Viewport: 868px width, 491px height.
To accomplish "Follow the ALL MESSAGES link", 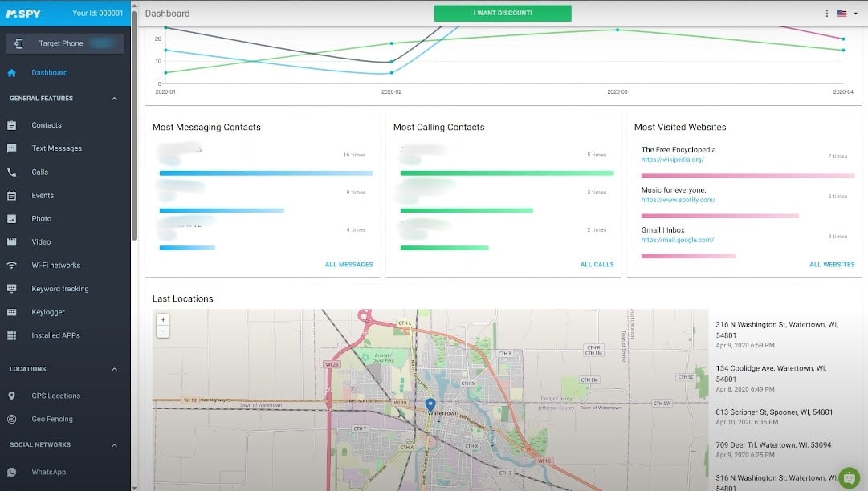I will pyautogui.click(x=348, y=265).
